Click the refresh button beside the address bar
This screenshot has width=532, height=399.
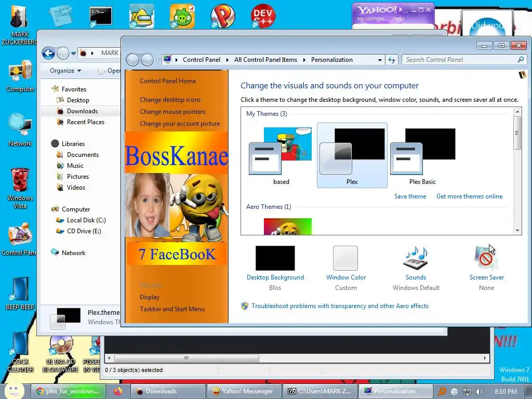point(392,60)
